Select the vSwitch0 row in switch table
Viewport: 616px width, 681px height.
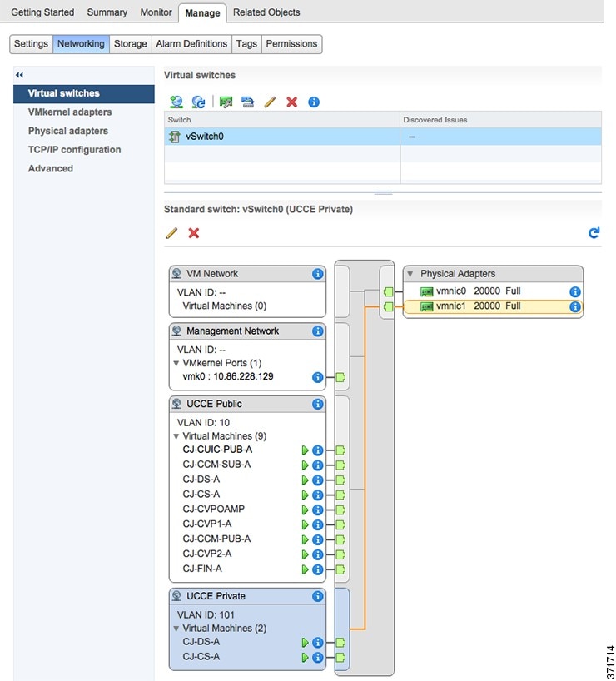pos(383,137)
